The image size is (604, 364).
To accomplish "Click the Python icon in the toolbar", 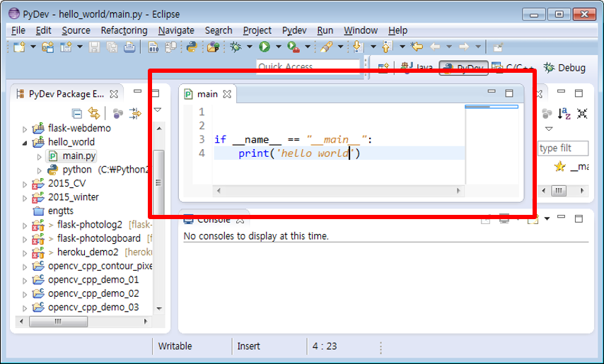I will [x=191, y=47].
